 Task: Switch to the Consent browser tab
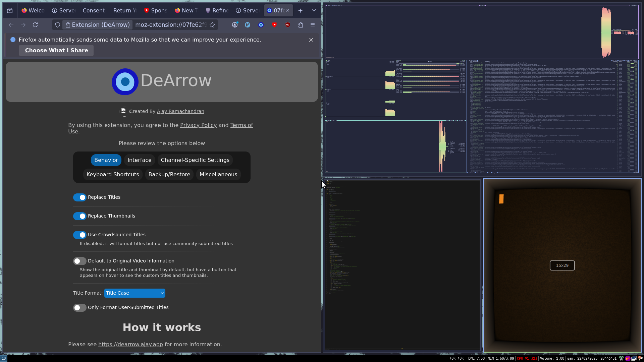[94, 10]
